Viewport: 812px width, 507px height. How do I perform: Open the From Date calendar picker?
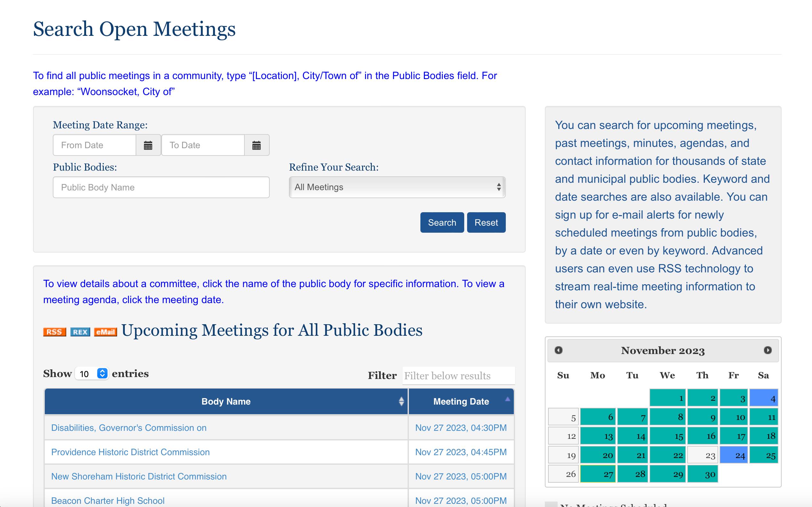click(x=148, y=145)
